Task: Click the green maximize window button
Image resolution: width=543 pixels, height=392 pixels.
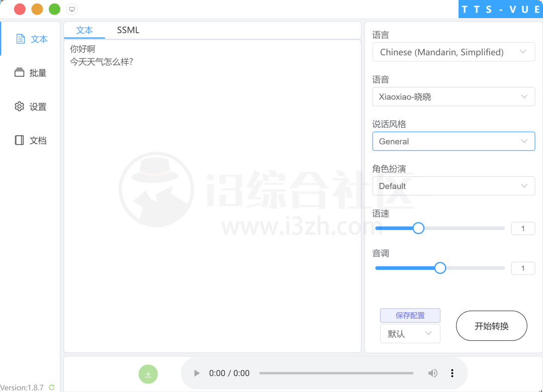Action: point(54,10)
